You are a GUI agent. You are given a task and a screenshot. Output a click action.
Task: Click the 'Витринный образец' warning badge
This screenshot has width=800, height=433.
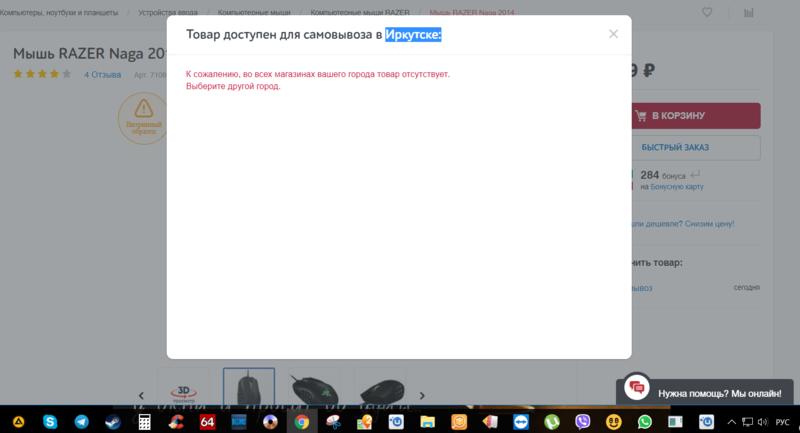[143, 118]
